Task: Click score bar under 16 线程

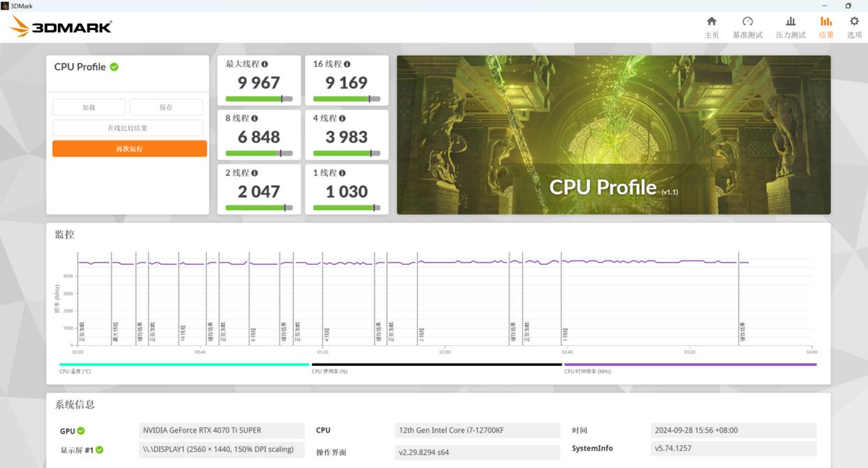Action: [x=347, y=99]
